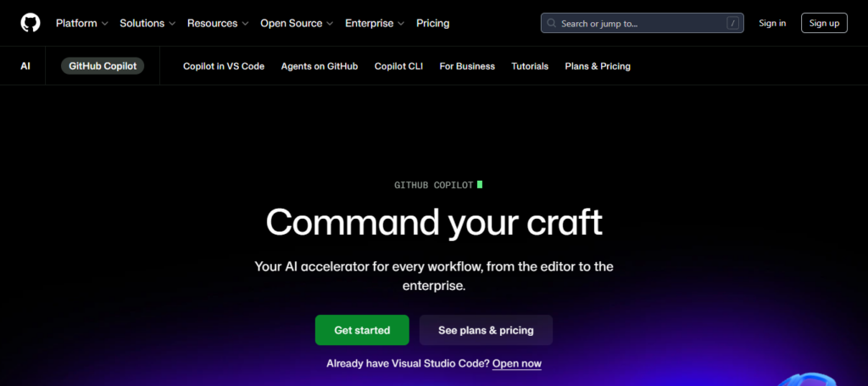The height and width of the screenshot is (386, 868).
Task: Switch to Copilot CLI tab
Action: pos(398,66)
